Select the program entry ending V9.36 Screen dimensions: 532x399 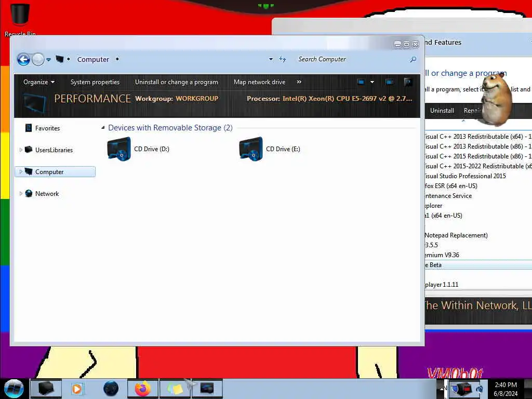click(x=478, y=255)
